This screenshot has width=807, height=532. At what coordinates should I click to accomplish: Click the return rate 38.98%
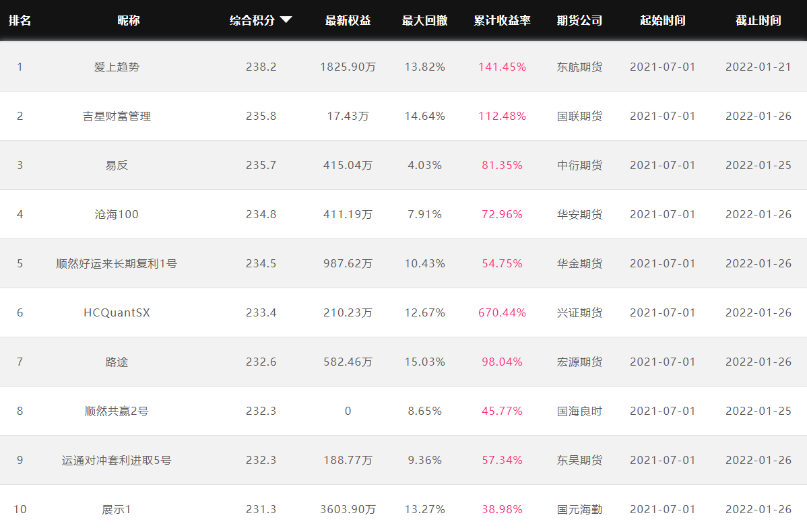(503, 509)
